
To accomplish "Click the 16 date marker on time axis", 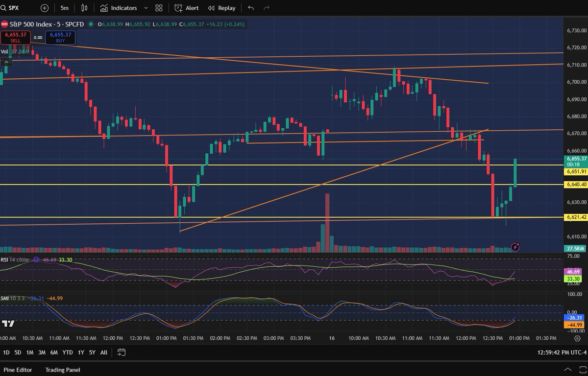I will [x=332, y=338].
